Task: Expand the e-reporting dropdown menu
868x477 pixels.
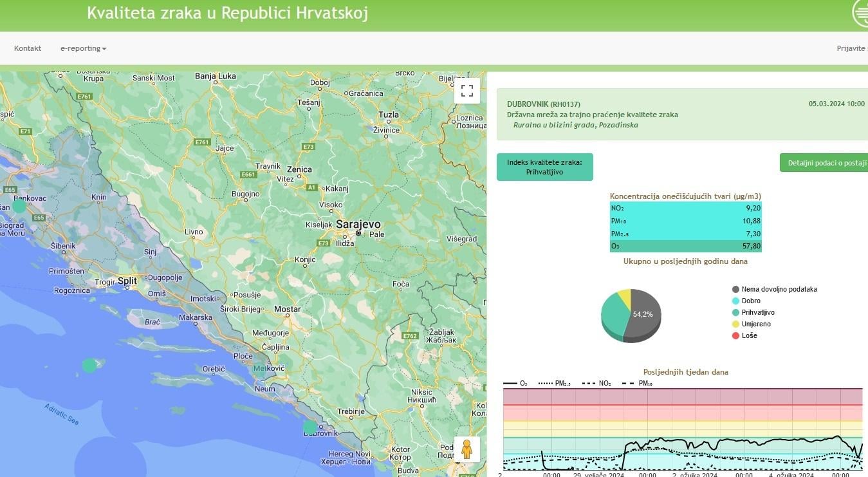Action: [83, 48]
